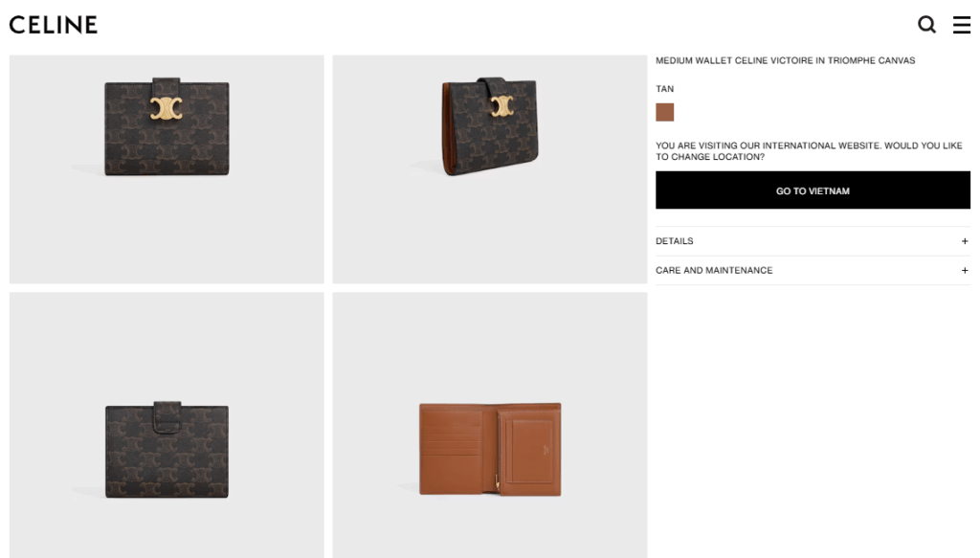Click the TAN color label
This screenshot has height=558, width=980.
(x=664, y=89)
